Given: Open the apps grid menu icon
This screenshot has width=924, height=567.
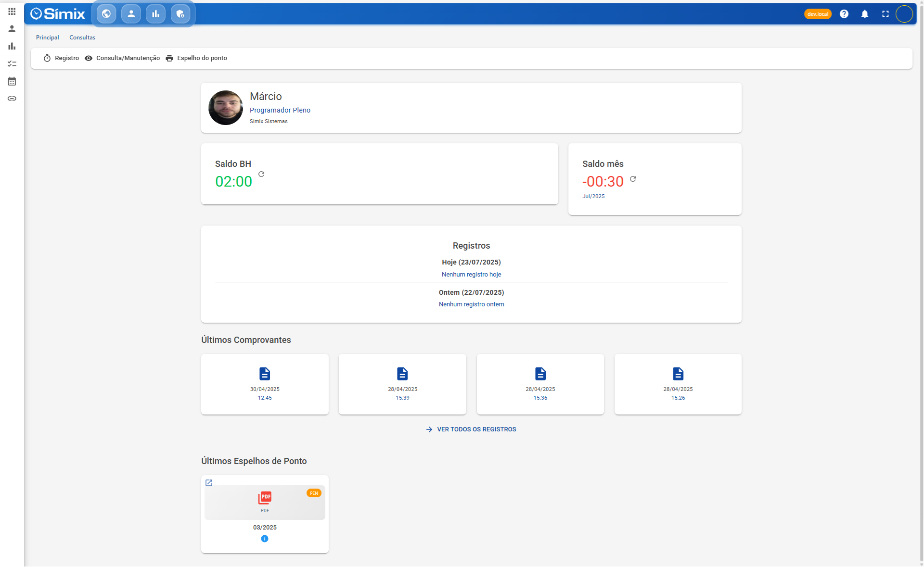Looking at the screenshot, I should tap(12, 12).
